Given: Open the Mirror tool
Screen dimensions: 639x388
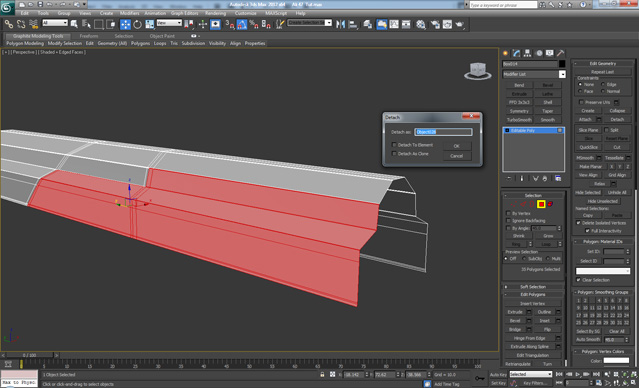Looking at the screenshot, I should point(340,24).
